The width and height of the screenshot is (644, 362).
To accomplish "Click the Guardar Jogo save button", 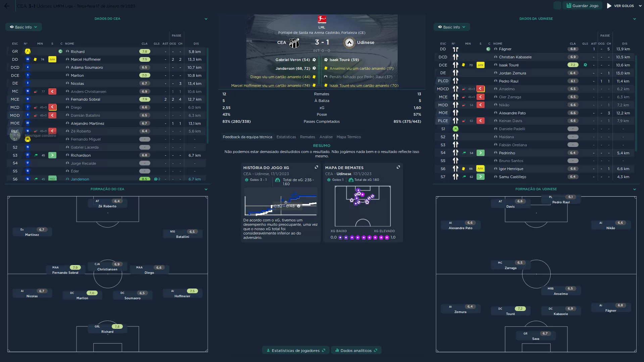I will pyautogui.click(x=582, y=6).
